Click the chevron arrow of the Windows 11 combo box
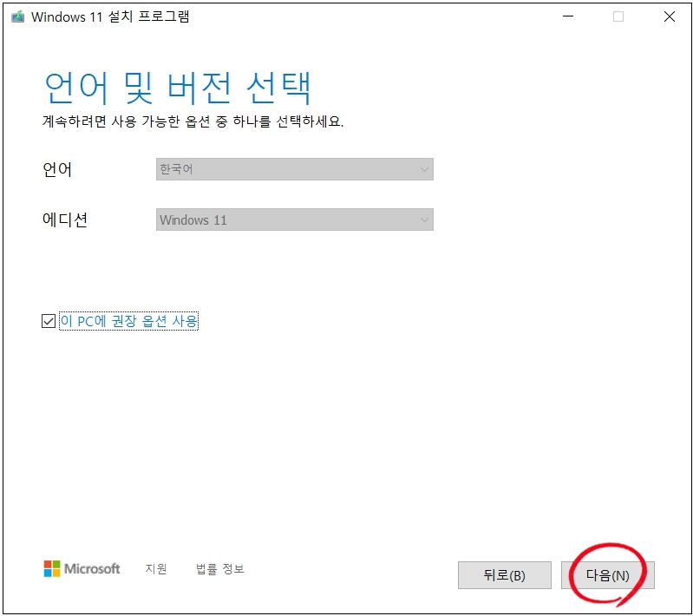The height and width of the screenshot is (616, 693). click(424, 220)
